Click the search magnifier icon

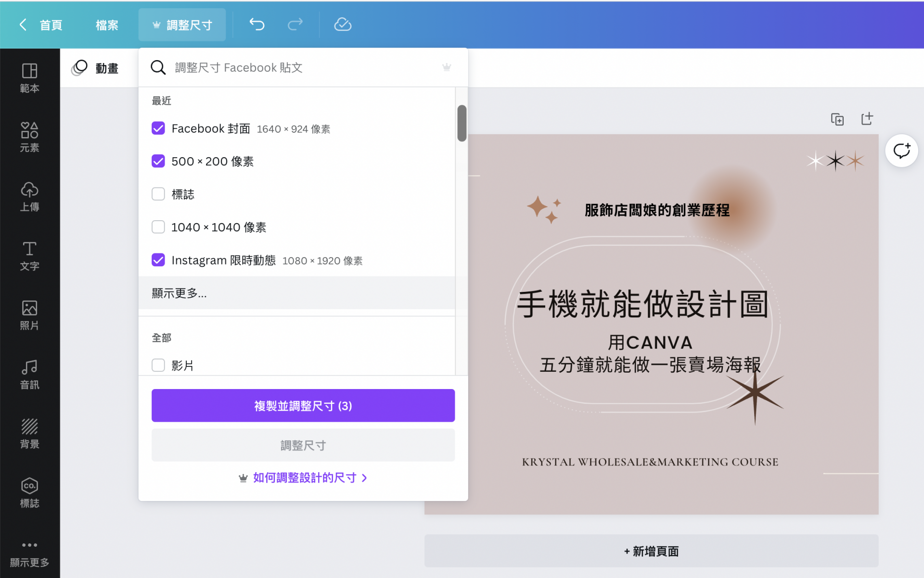click(x=158, y=67)
